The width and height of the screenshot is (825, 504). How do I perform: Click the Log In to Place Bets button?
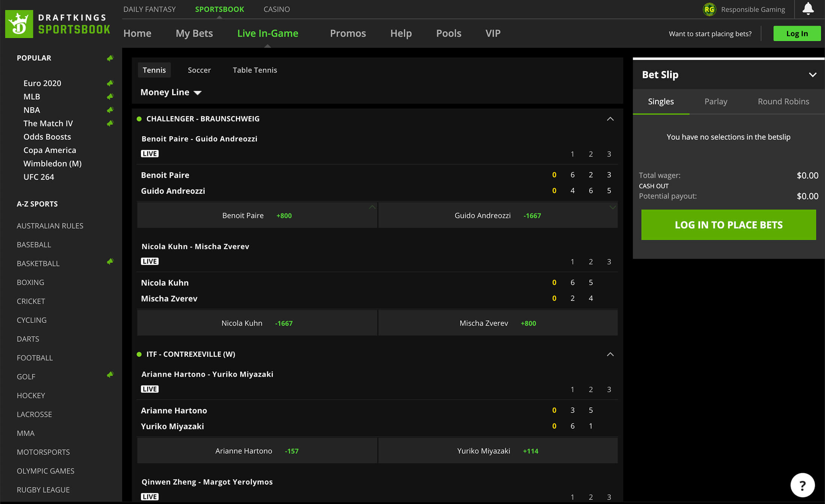[728, 224]
